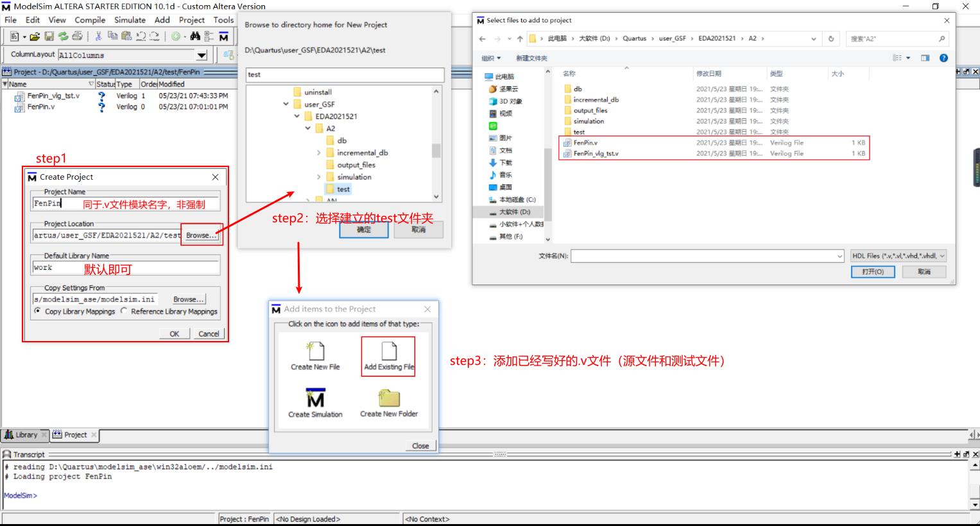Click the preview pane icon in file dialog

coord(925,58)
